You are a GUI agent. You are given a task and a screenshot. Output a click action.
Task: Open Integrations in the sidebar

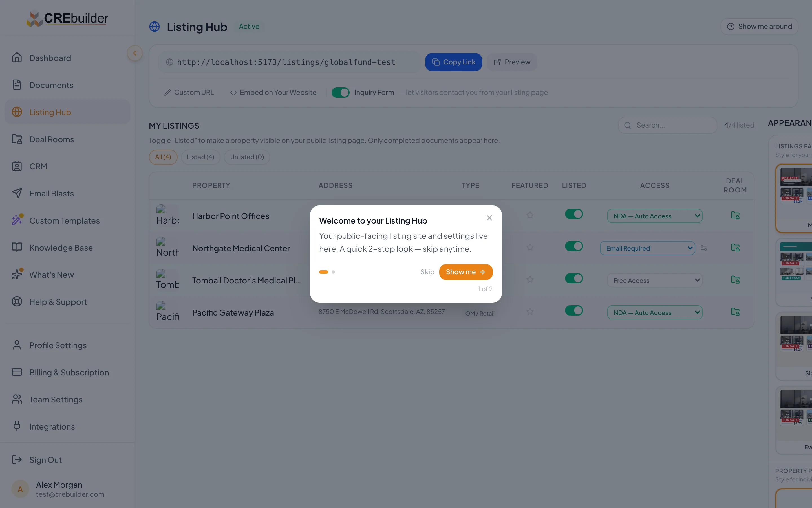click(67, 426)
